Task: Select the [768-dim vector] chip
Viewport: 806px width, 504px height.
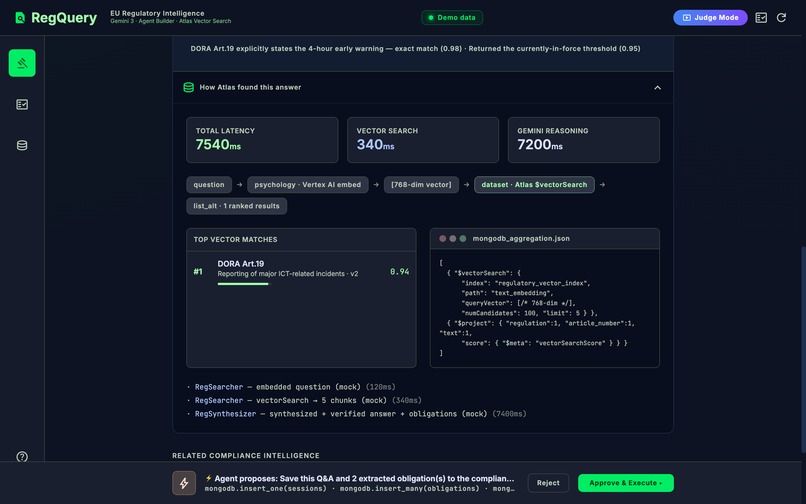Action: coord(421,185)
